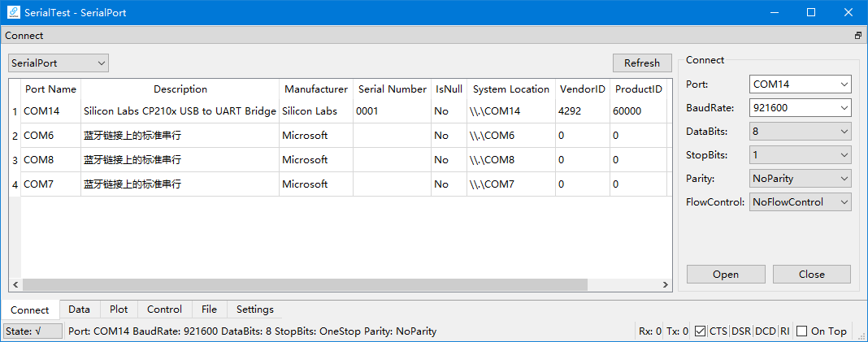Enable the On Top checkbox
This screenshot has height=342, width=868.
801,331
